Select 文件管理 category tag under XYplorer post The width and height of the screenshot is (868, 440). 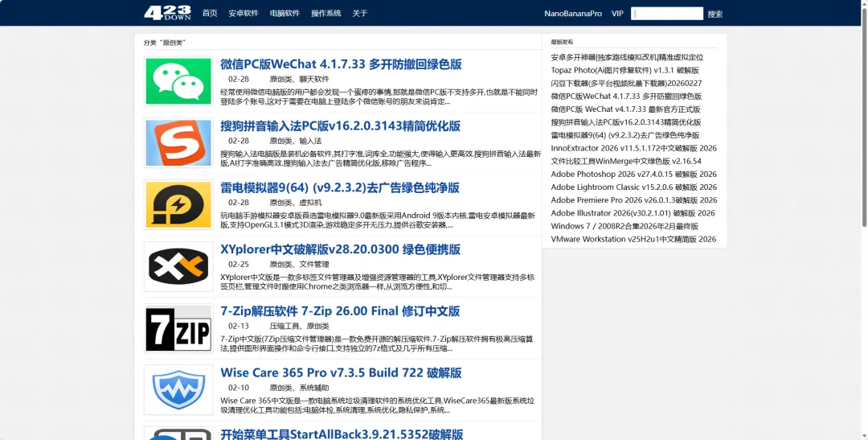pyautogui.click(x=314, y=265)
